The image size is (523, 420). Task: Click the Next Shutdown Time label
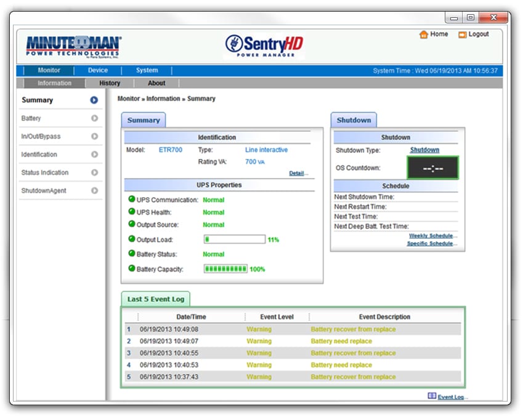pyautogui.click(x=364, y=196)
